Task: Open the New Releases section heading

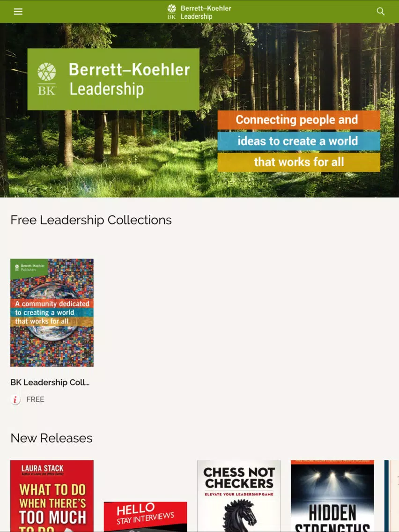Action: coord(51,438)
